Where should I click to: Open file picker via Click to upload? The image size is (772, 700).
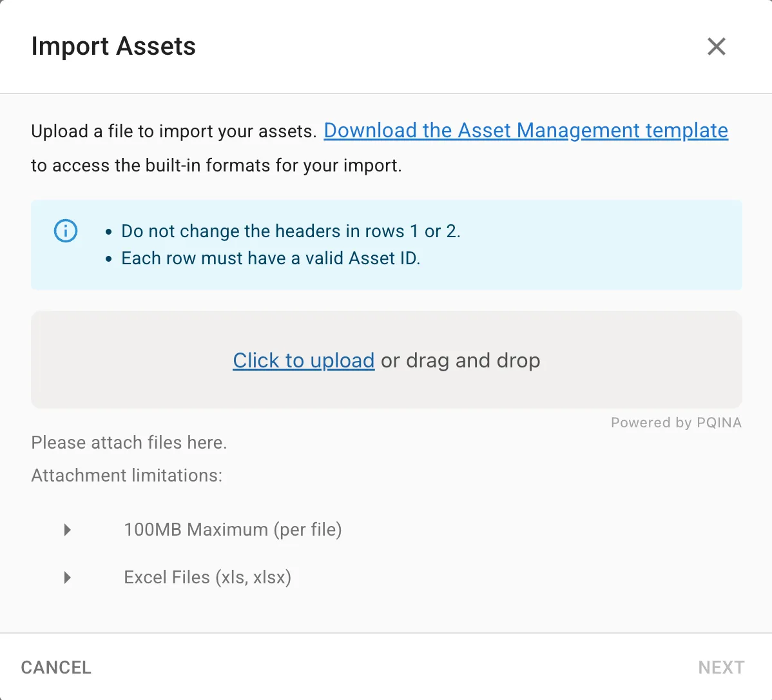[x=304, y=360]
